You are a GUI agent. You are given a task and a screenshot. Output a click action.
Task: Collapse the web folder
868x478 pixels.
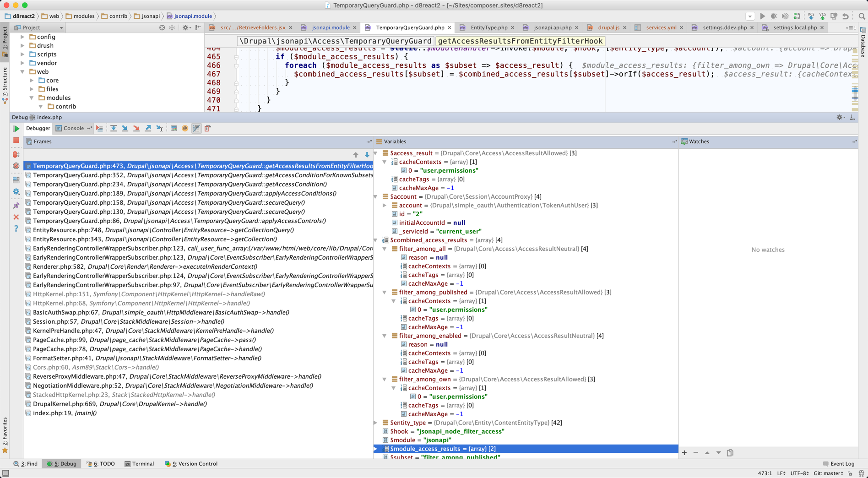[x=22, y=72]
